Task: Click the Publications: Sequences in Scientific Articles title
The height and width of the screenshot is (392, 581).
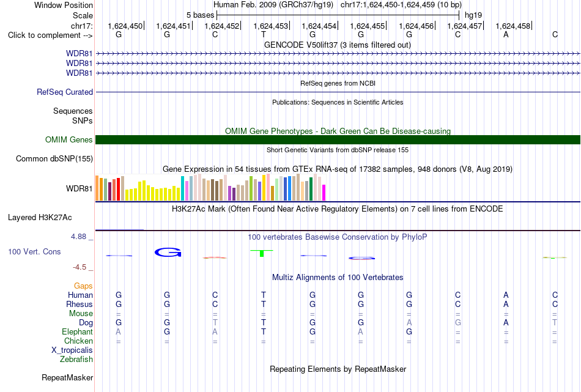Action: tap(338, 102)
